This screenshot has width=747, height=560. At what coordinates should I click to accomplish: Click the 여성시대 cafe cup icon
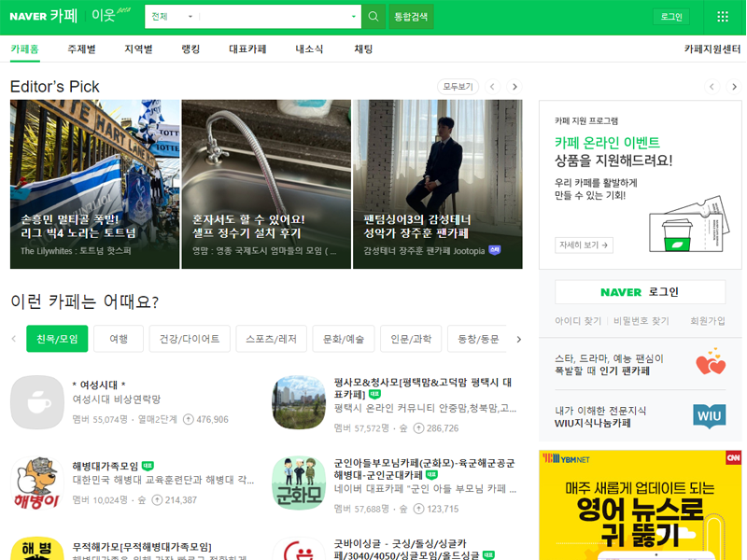coord(37,402)
